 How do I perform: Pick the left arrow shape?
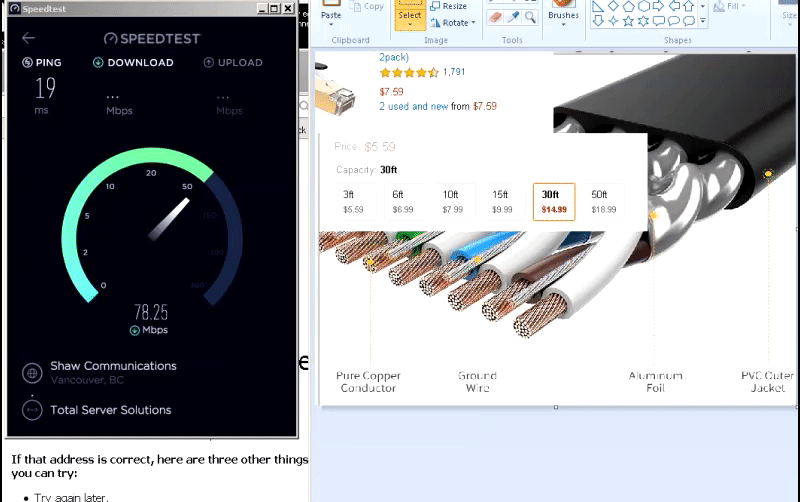point(674,6)
